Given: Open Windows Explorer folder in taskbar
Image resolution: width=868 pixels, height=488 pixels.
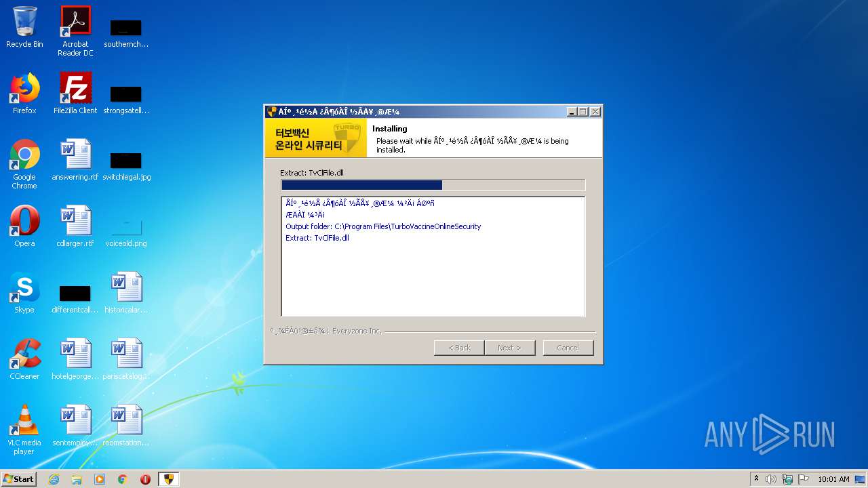Looking at the screenshot, I should (x=77, y=479).
